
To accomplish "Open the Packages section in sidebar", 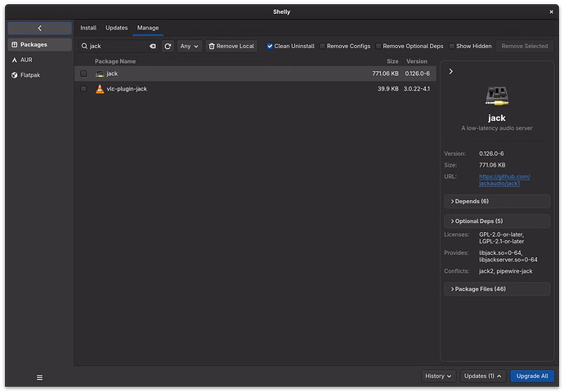I will pyautogui.click(x=39, y=45).
